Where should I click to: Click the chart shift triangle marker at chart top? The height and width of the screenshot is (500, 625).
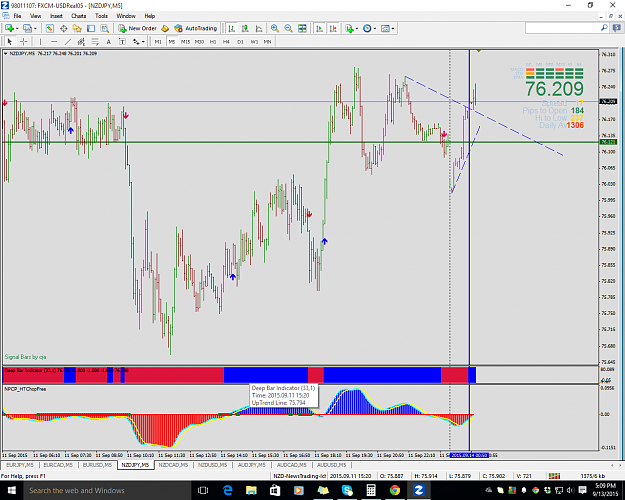[x=479, y=51]
